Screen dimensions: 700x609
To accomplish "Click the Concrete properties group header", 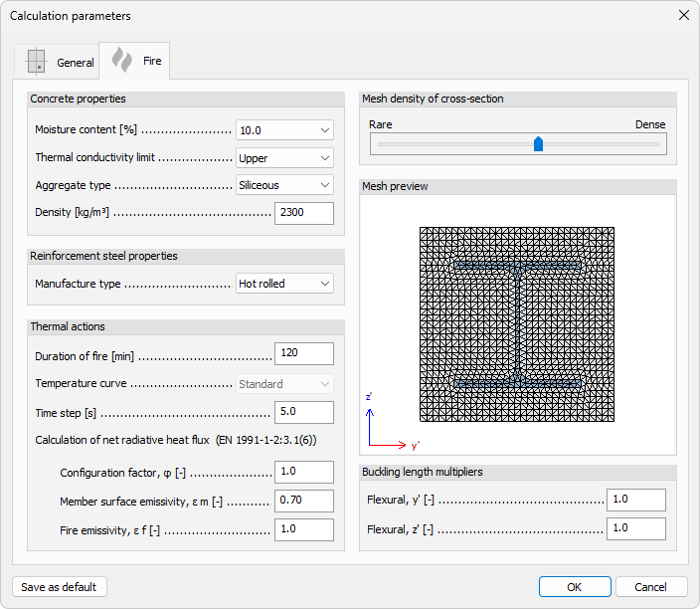I will coord(186,99).
